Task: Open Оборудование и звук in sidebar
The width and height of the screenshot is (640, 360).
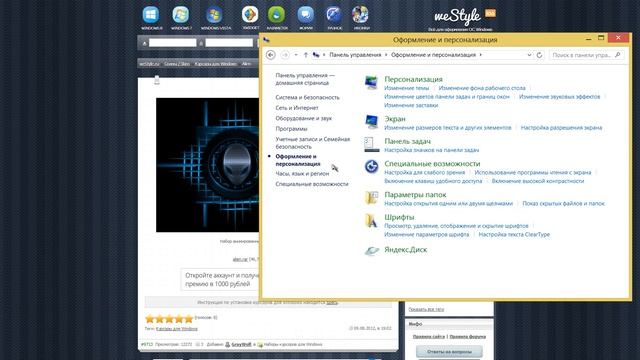Action: tap(304, 118)
